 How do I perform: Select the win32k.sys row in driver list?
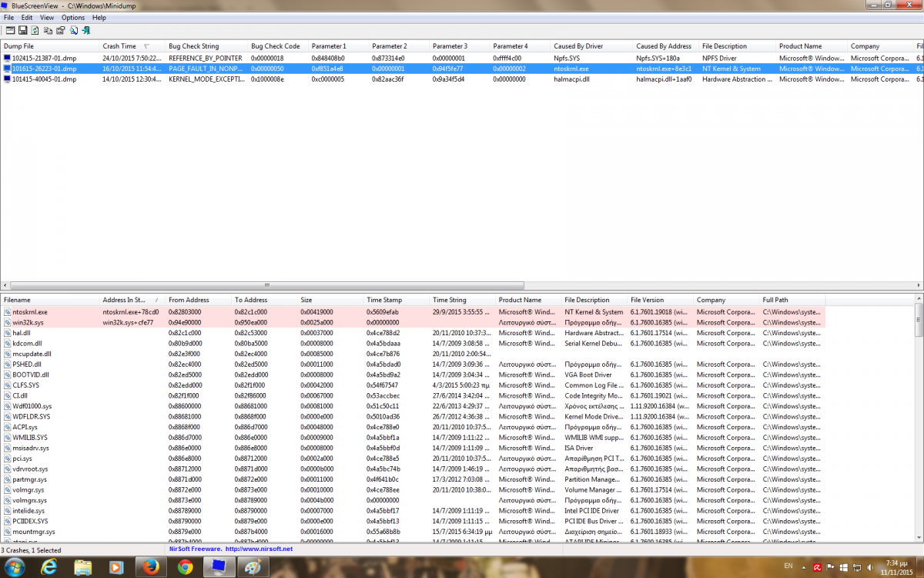[412, 322]
